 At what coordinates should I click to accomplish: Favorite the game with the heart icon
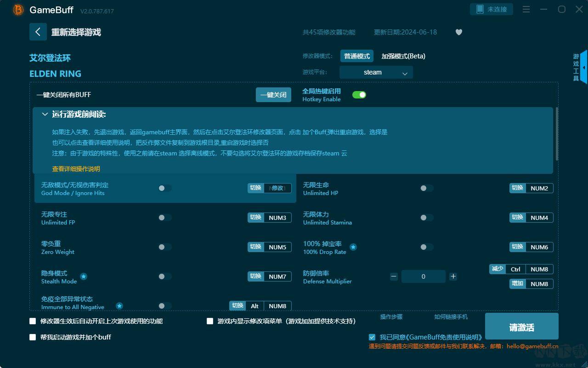(x=459, y=32)
